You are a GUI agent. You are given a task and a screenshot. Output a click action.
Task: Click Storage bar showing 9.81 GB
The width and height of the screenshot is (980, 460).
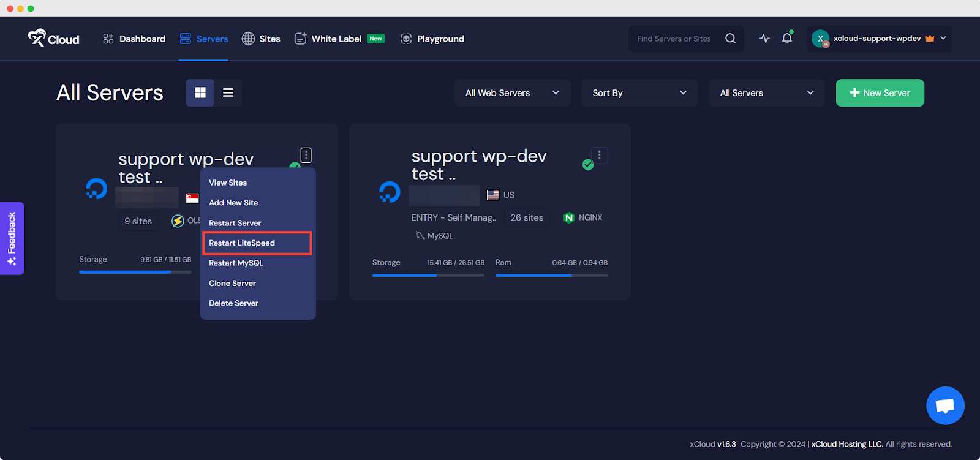tap(135, 272)
